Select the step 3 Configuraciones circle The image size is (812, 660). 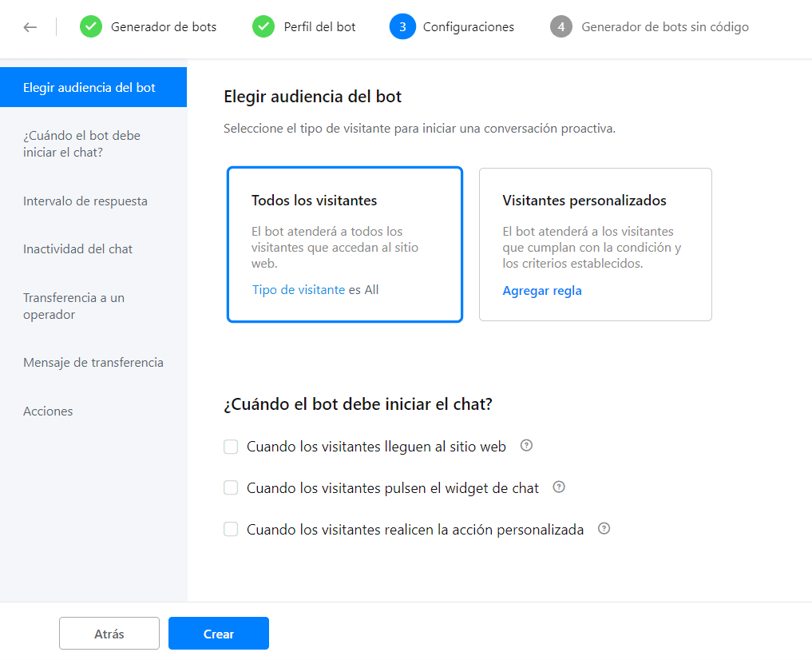point(403,26)
